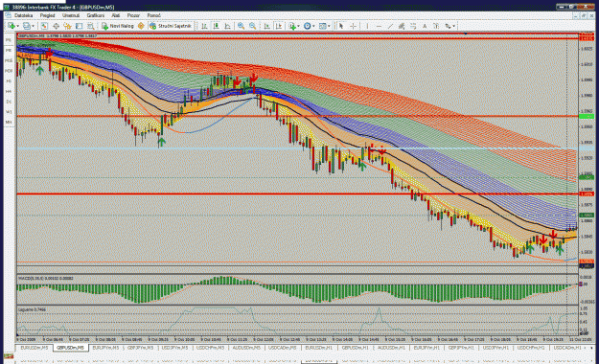Open the Pregled menu
The height and width of the screenshot is (364, 599).
pyautogui.click(x=47, y=15)
